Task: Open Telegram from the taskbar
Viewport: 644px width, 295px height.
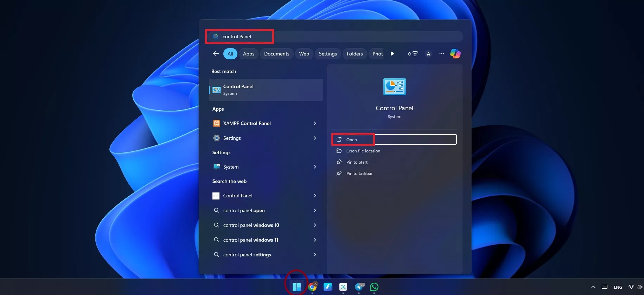Action: coord(359,287)
